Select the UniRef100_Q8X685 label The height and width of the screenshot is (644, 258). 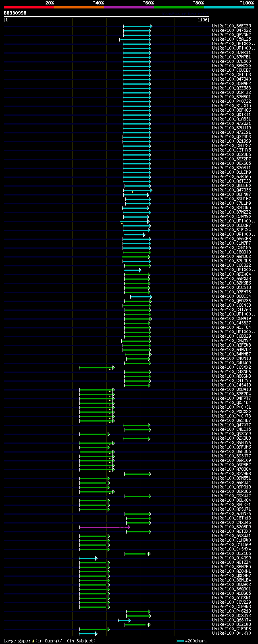pyautogui.click(x=231, y=164)
